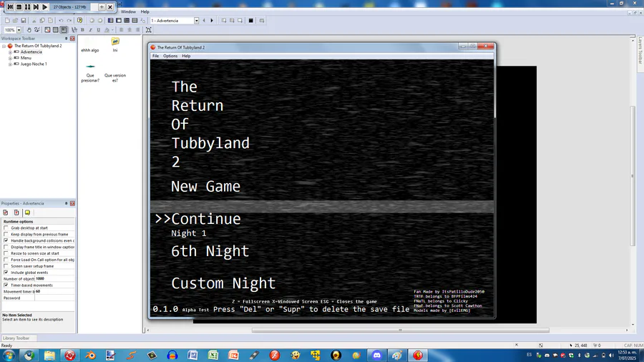Stop the running application in debugger
This screenshot has height=362, width=644.
(19, 7)
